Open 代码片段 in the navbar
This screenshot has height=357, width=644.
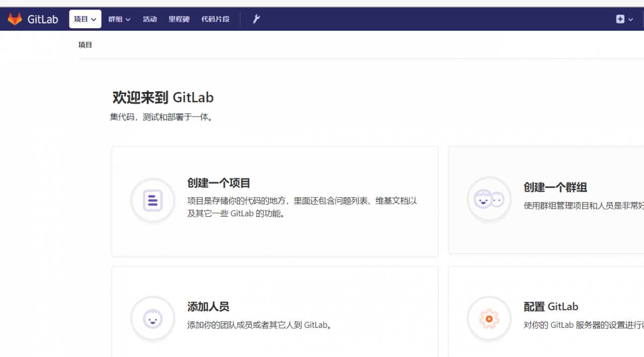coord(215,19)
